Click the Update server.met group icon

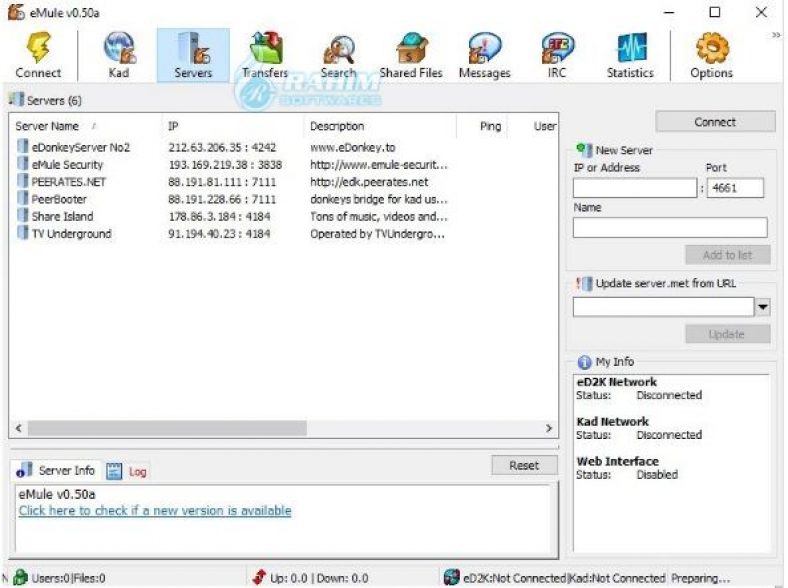(x=584, y=283)
